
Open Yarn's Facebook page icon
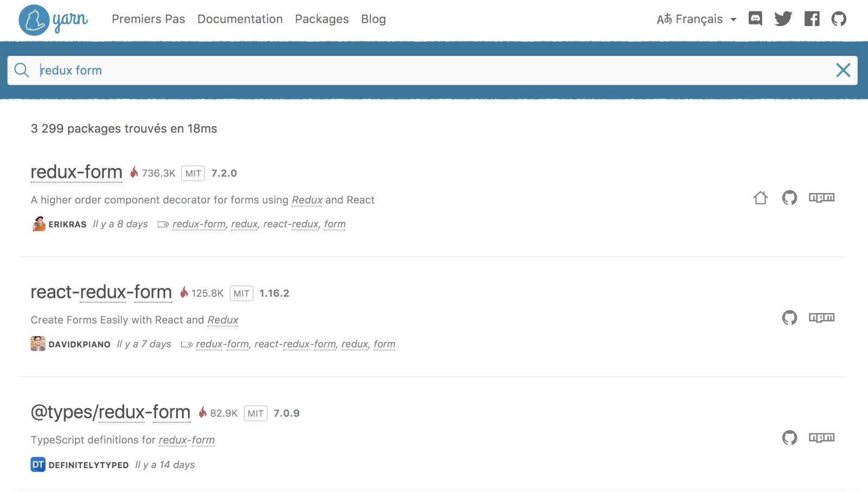pos(812,19)
